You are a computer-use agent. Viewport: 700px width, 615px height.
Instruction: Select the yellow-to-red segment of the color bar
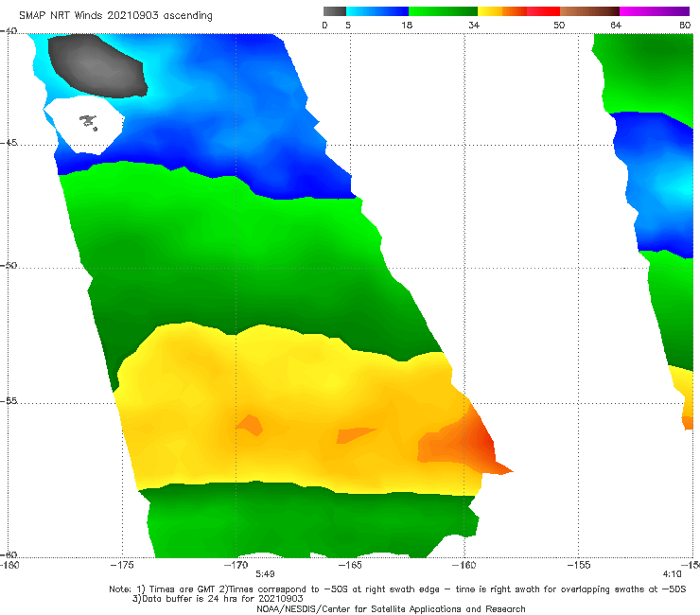[518, 11]
